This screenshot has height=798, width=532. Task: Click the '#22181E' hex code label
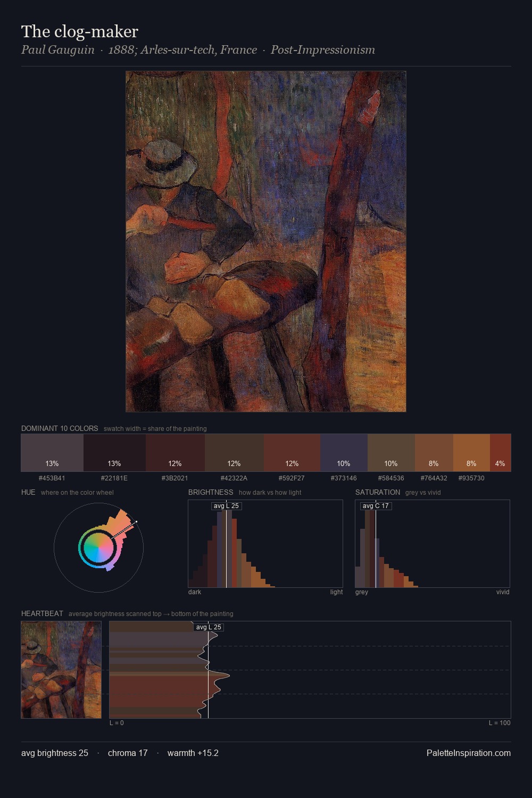114,478
